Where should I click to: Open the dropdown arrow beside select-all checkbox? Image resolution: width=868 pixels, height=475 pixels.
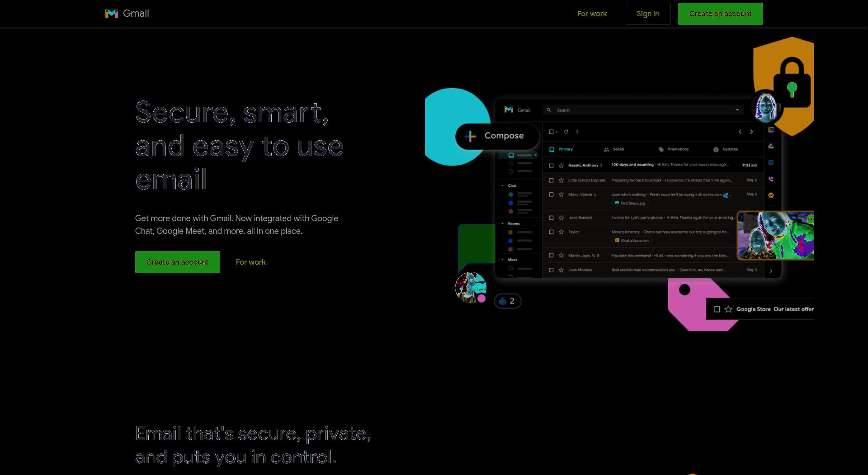(x=557, y=132)
